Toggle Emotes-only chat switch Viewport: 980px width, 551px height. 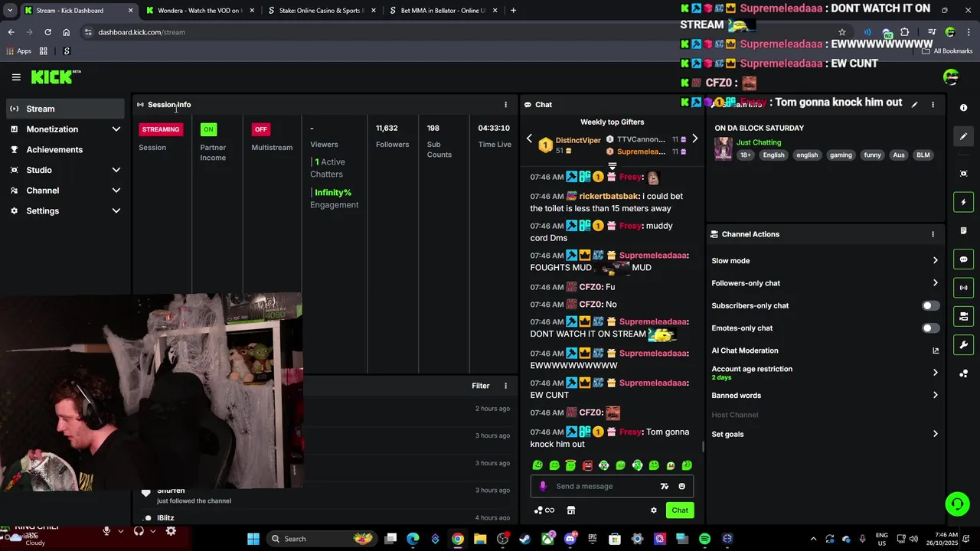click(930, 328)
